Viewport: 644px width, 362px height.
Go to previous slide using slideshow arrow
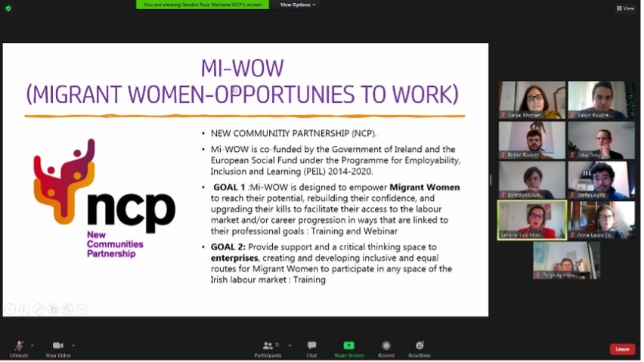point(11,309)
